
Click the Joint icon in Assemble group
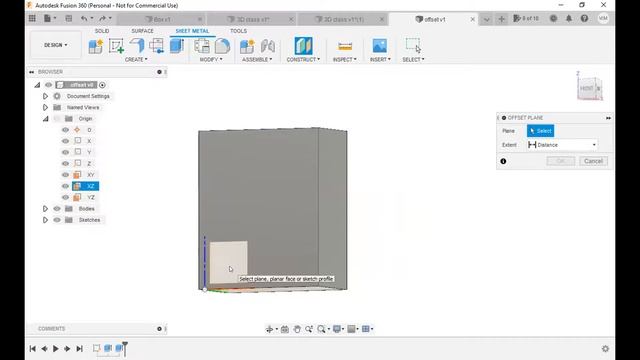(268, 46)
